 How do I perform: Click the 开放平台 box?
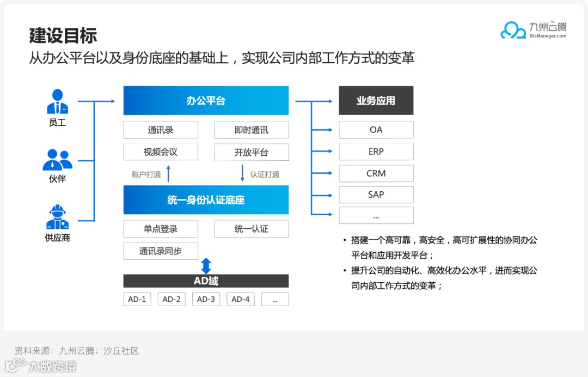251,152
